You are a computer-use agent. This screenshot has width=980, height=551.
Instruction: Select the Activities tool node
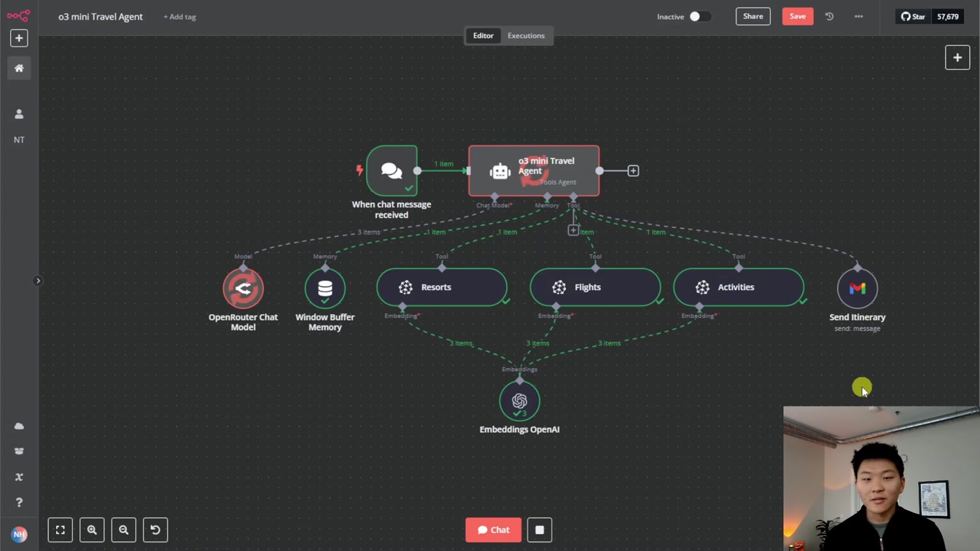coord(739,287)
